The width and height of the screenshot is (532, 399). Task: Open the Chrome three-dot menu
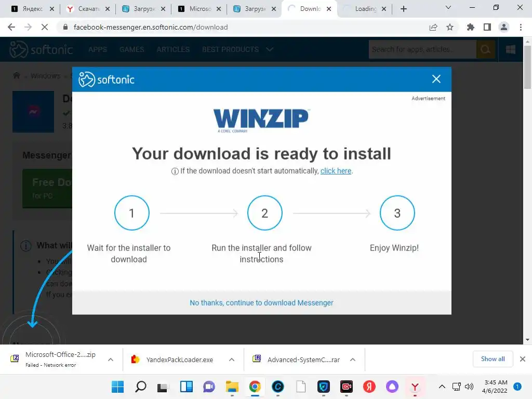521,27
